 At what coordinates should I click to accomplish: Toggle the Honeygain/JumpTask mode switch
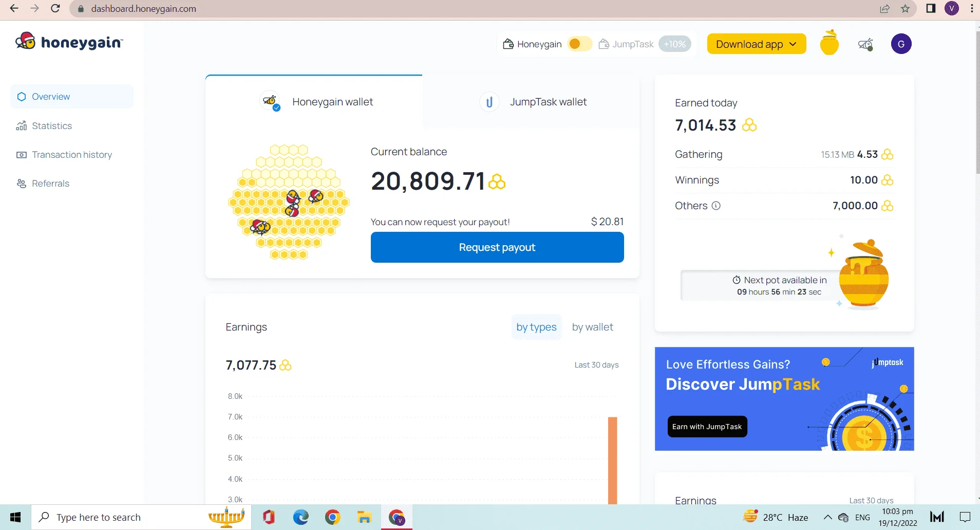[x=579, y=44]
